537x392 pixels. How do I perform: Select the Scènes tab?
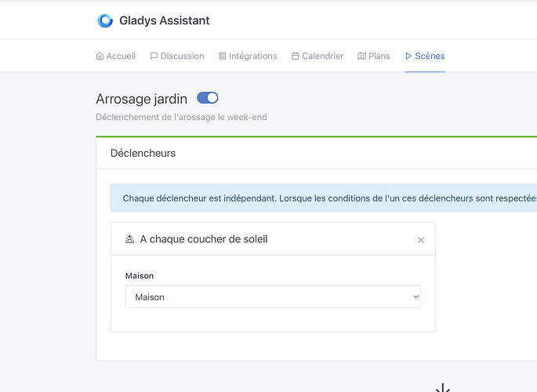[425, 56]
